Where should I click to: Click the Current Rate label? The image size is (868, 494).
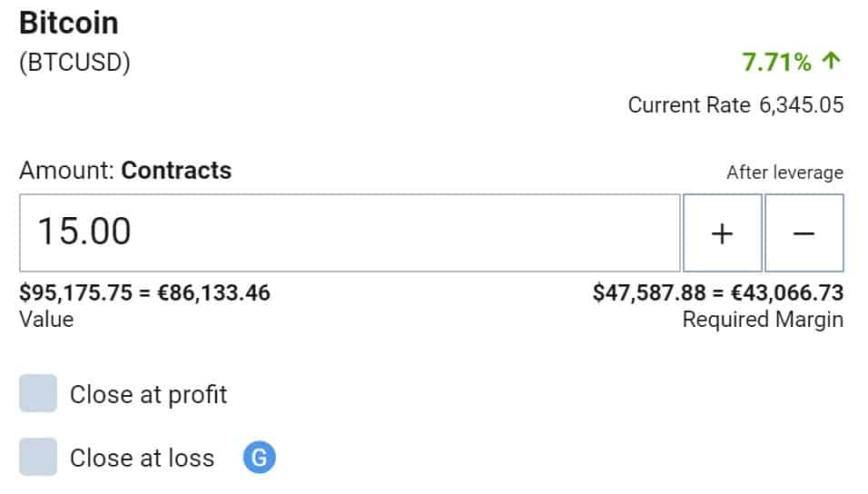point(689,104)
